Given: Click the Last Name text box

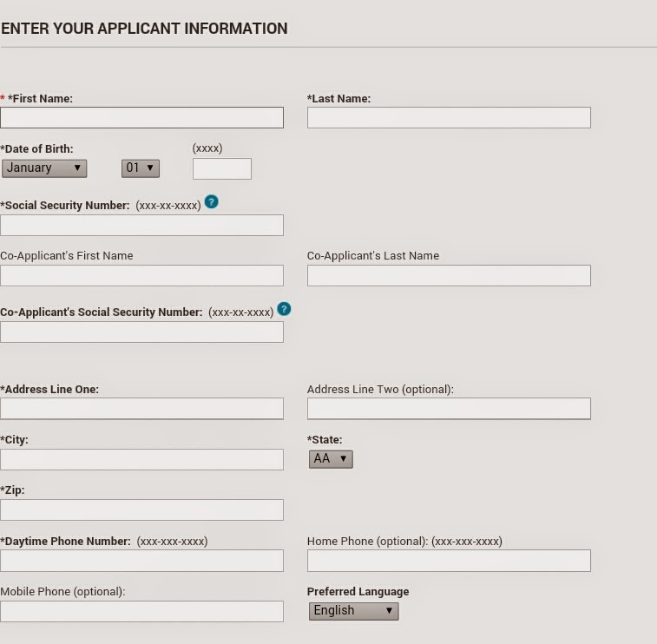Looking at the screenshot, I should 449,118.
